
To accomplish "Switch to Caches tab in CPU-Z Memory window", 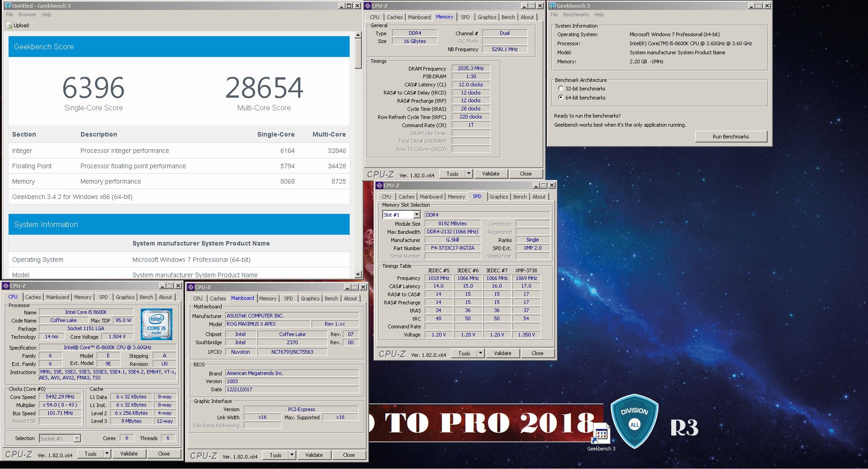I will click(394, 17).
